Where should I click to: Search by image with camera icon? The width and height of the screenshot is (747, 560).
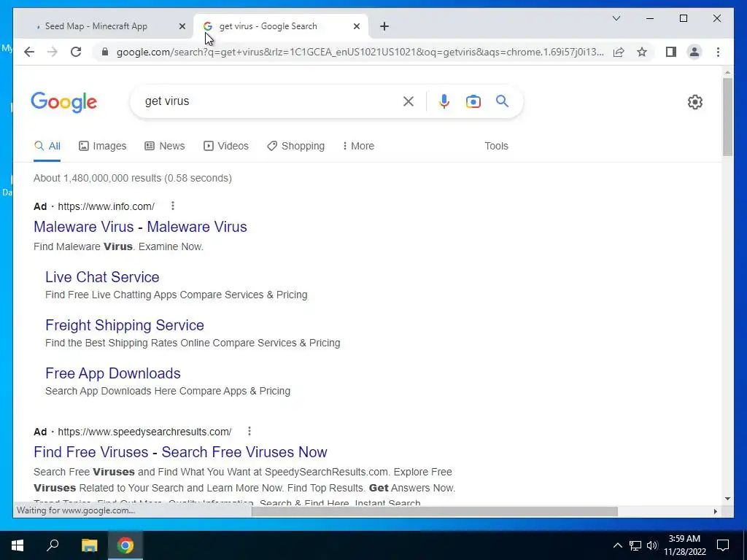[x=473, y=101]
